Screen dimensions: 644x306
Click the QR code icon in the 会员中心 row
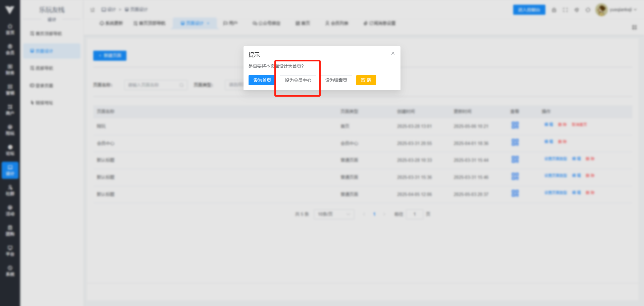515,142
